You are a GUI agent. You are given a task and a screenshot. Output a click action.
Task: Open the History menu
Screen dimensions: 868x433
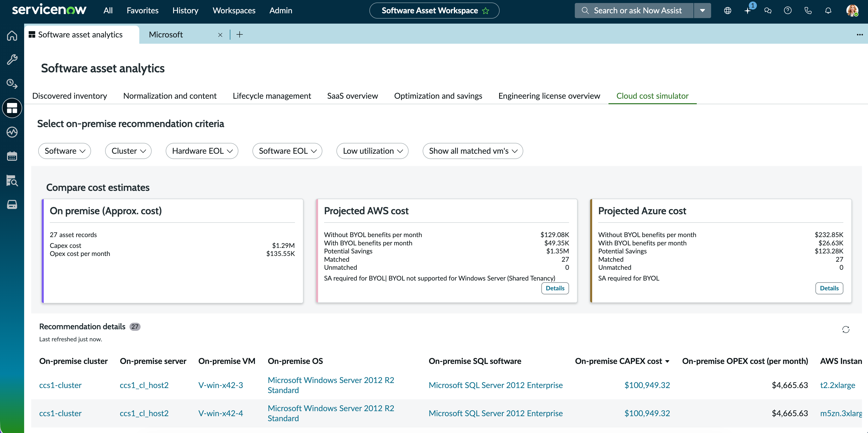pyautogui.click(x=185, y=11)
